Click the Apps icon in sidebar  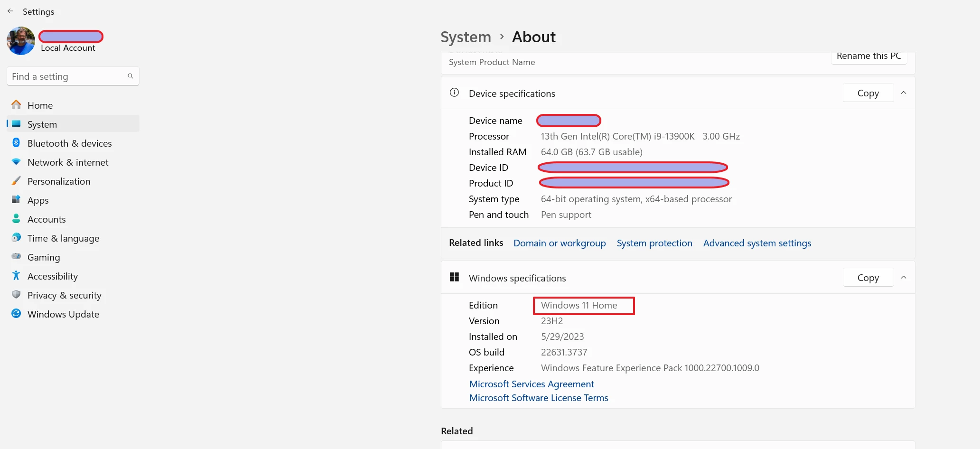click(x=16, y=199)
